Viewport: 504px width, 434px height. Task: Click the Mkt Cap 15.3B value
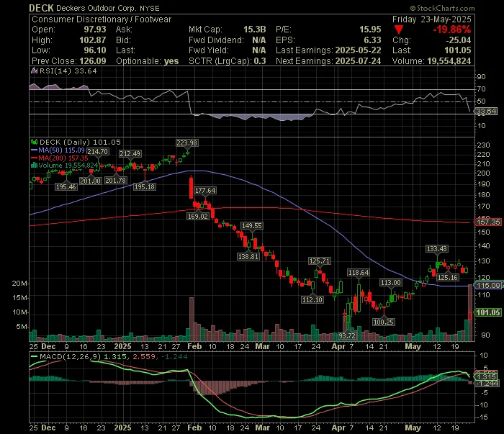tap(255, 30)
